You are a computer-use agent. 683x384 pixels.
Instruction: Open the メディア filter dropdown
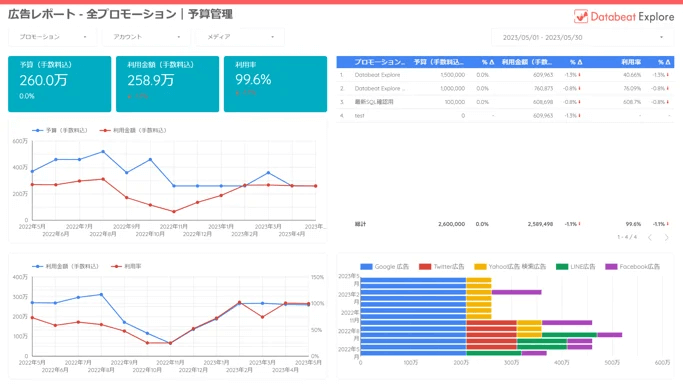click(240, 37)
